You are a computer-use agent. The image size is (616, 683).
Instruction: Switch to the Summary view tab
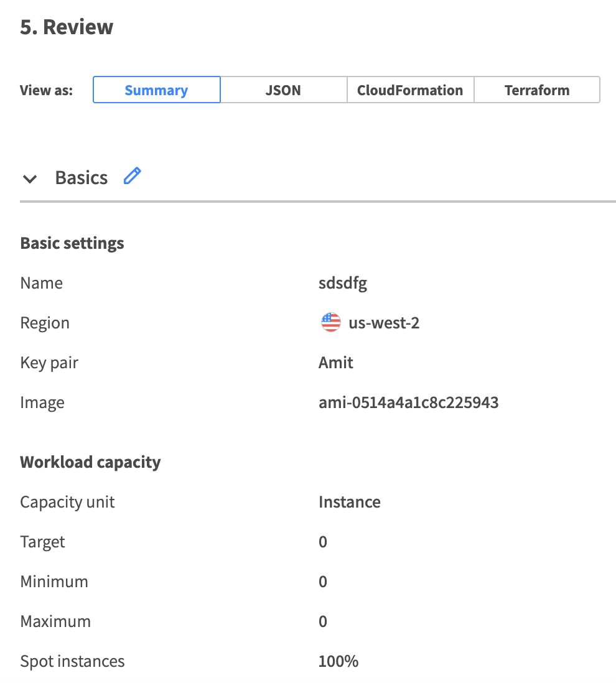156,90
